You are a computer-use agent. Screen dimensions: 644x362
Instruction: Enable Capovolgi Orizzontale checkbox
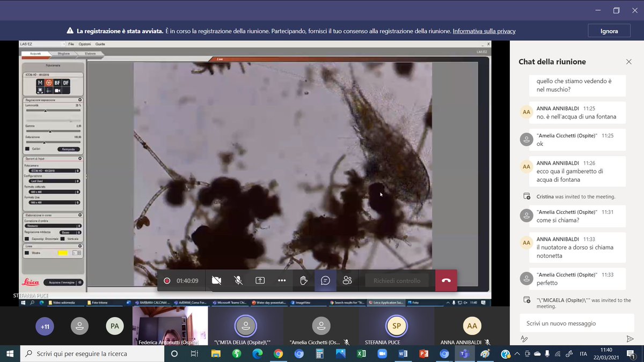pos(27,239)
